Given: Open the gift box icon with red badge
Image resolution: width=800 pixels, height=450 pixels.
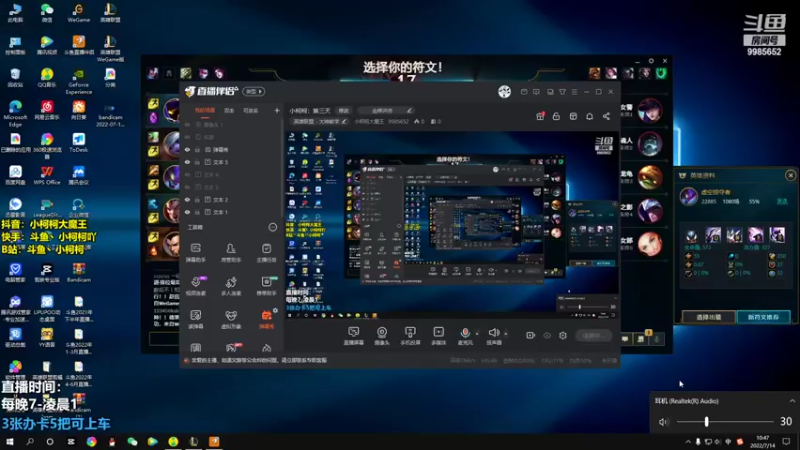Looking at the screenshot, I should [540, 116].
